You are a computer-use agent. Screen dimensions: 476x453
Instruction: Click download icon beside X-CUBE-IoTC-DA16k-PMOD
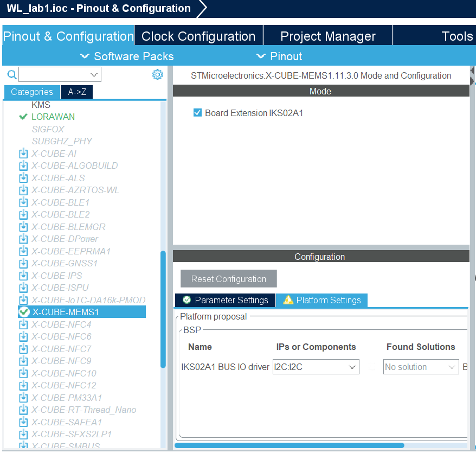23,300
